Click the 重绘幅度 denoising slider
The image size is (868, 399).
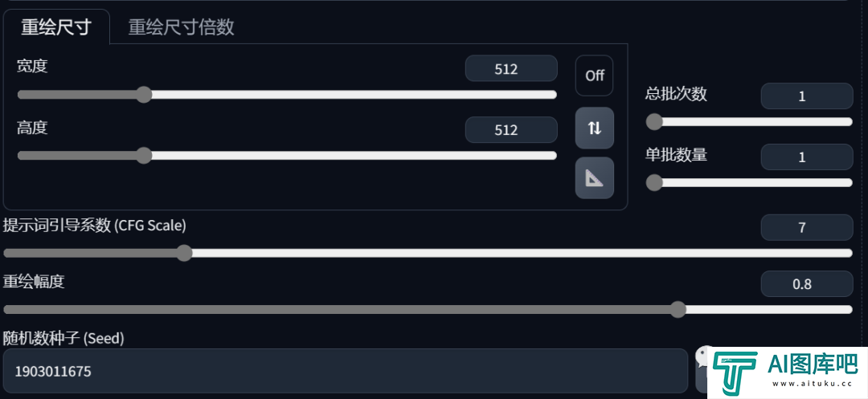coord(428,309)
